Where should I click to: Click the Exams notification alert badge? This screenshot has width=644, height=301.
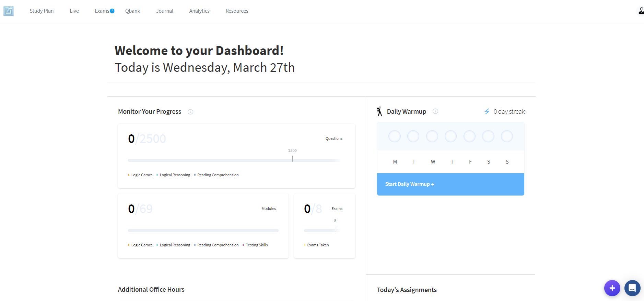(x=112, y=11)
